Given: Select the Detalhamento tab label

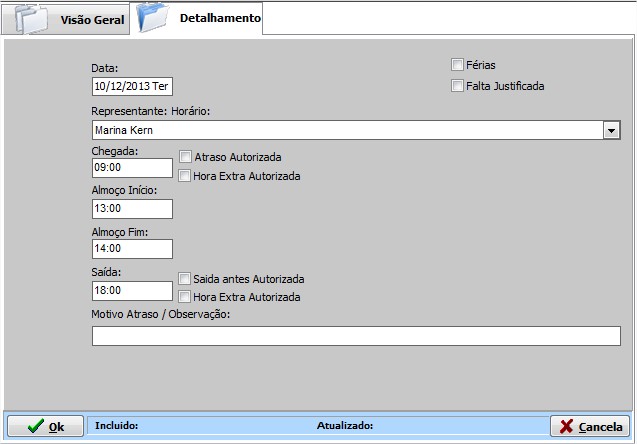Looking at the screenshot, I should (219, 18).
